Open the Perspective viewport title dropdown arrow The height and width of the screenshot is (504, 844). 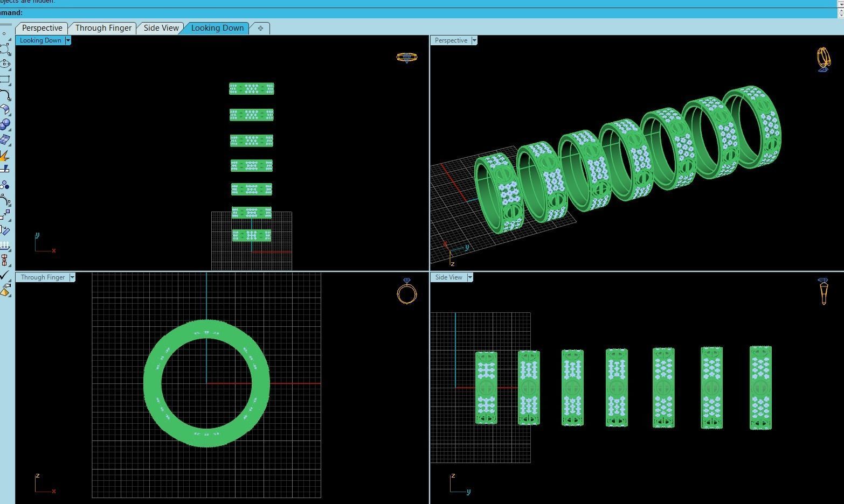coord(474,40)
